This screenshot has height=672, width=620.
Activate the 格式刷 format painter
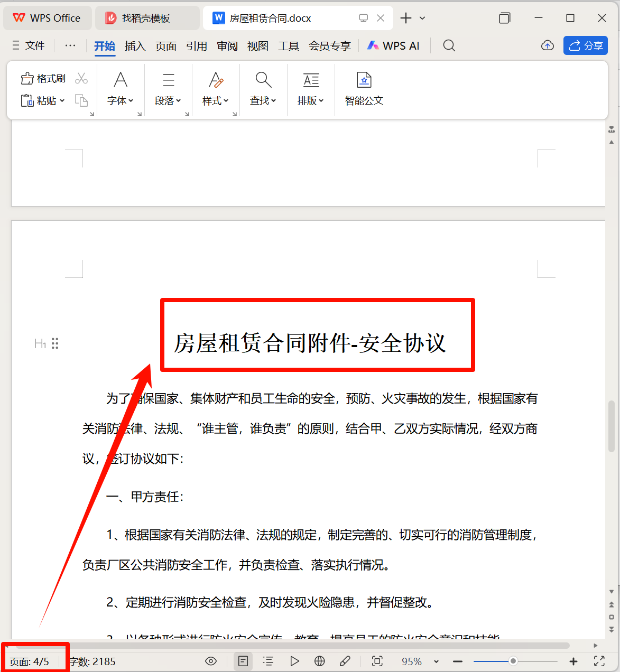click(x=43, y=79)
